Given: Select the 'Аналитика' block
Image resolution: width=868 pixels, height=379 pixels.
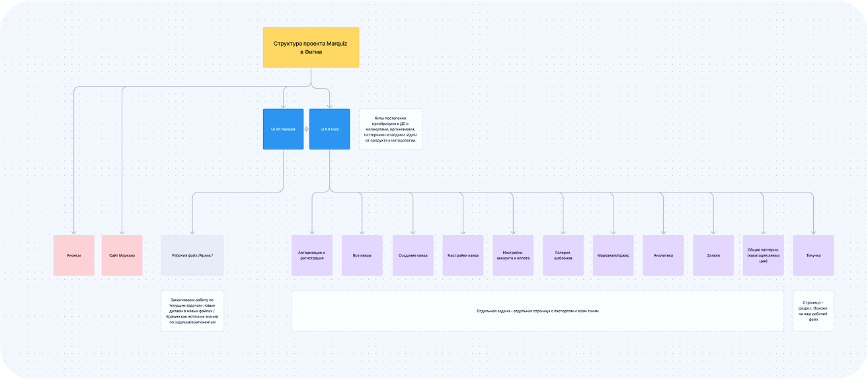Looking at the screenshot, I should click(x=663, y=255).
